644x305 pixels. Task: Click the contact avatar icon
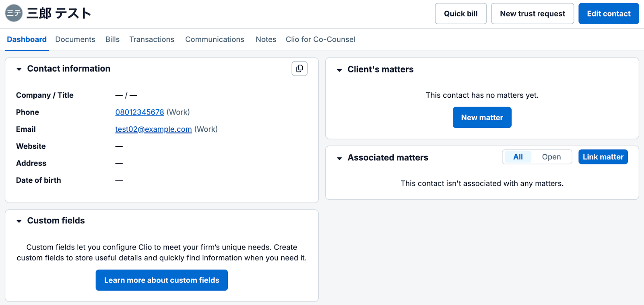point(14,13)
